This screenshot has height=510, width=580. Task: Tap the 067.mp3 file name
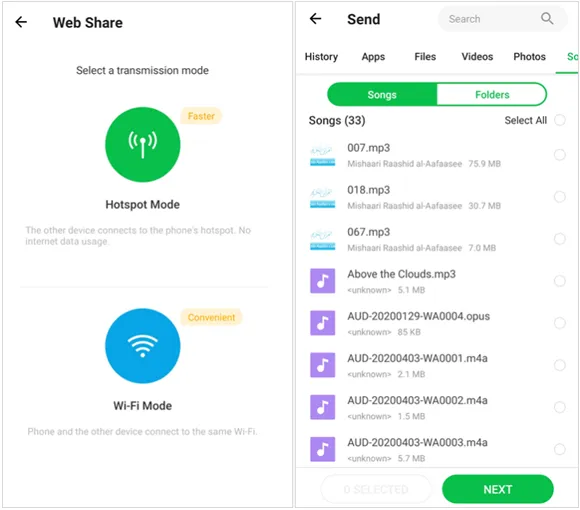coord(368,232)
